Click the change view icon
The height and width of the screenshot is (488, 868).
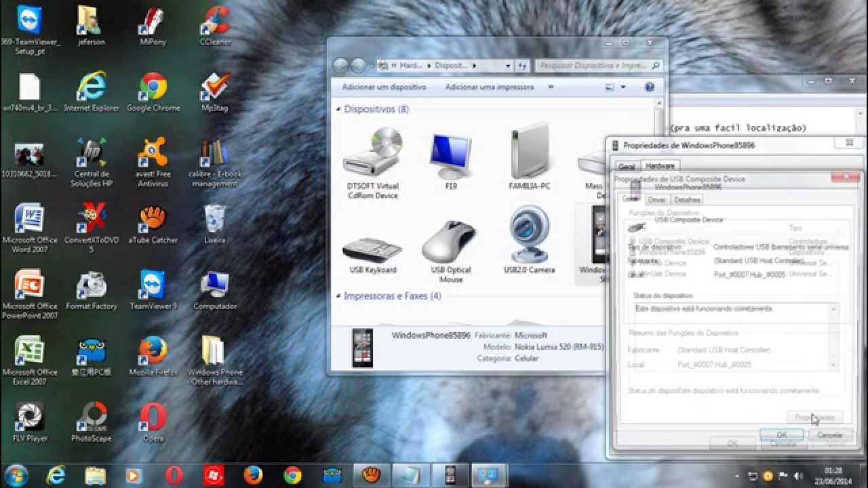pyautogui.click(x=610, y=87)
